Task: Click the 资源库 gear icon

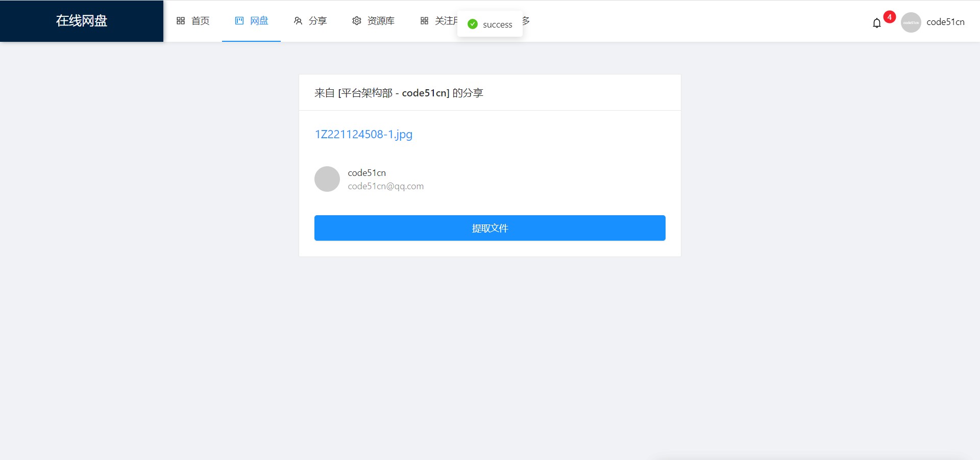Action: 357,21
